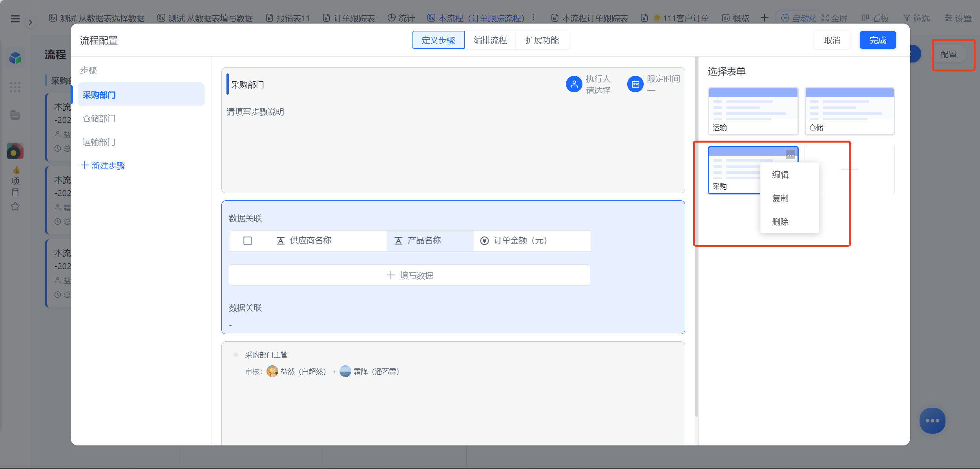Select the 定义步骤 tab

point(438,40)
